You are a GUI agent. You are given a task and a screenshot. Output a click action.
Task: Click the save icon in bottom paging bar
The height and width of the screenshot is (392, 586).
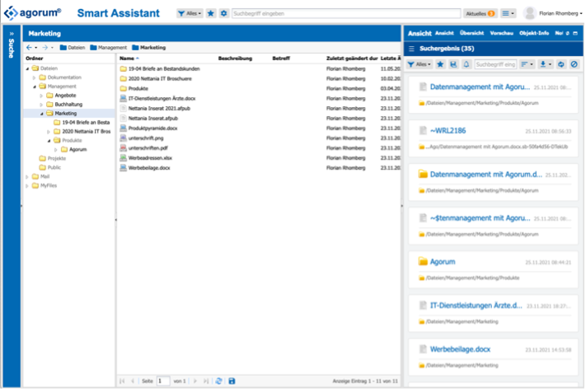click(x=232, y=381)
